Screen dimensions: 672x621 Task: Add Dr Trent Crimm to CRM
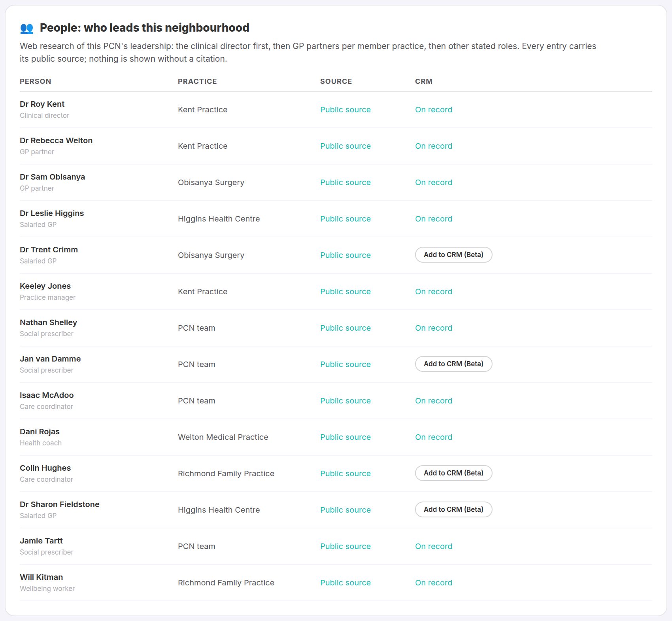point(453,255)
